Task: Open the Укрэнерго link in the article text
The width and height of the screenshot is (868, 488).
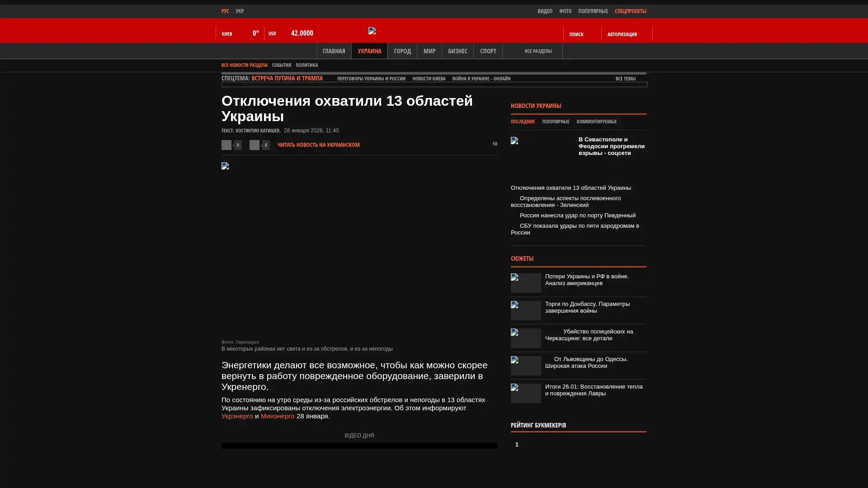Action: tap(237, 416)
